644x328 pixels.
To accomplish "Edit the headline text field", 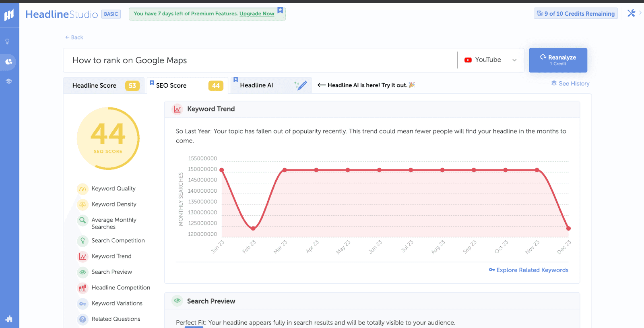I will coord(260,60).
